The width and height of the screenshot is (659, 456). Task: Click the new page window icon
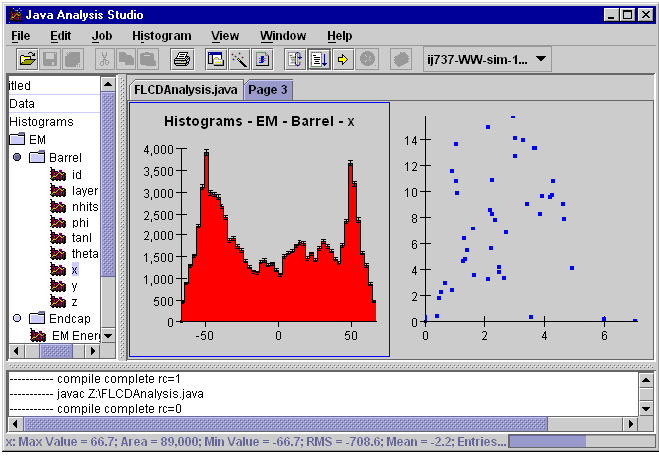pyautogui.click(x=216, y=60)
